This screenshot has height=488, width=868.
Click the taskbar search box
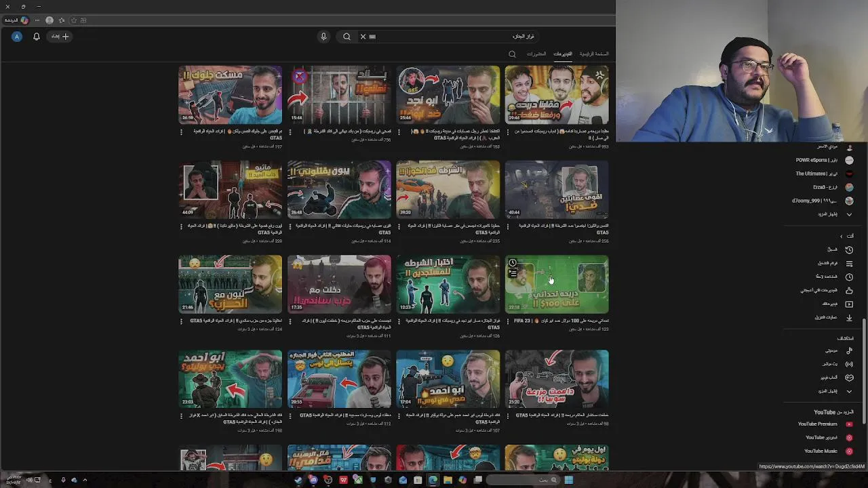(524, 480)
